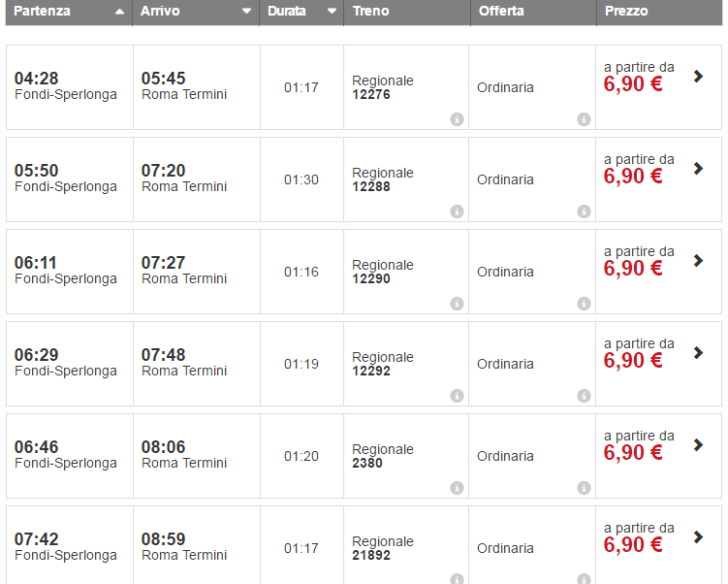Click the Offerta column header

pos(501,12)
